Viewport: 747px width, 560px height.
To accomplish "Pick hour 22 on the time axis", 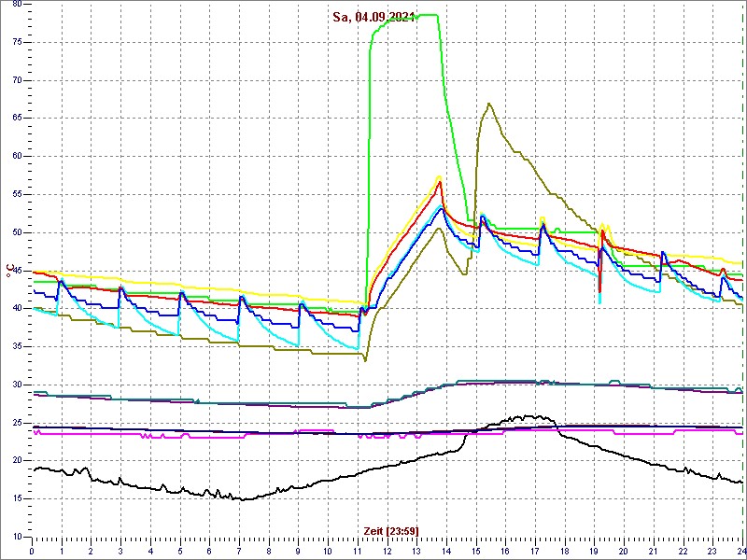I will pyautogui.click(x=684, y=551).
